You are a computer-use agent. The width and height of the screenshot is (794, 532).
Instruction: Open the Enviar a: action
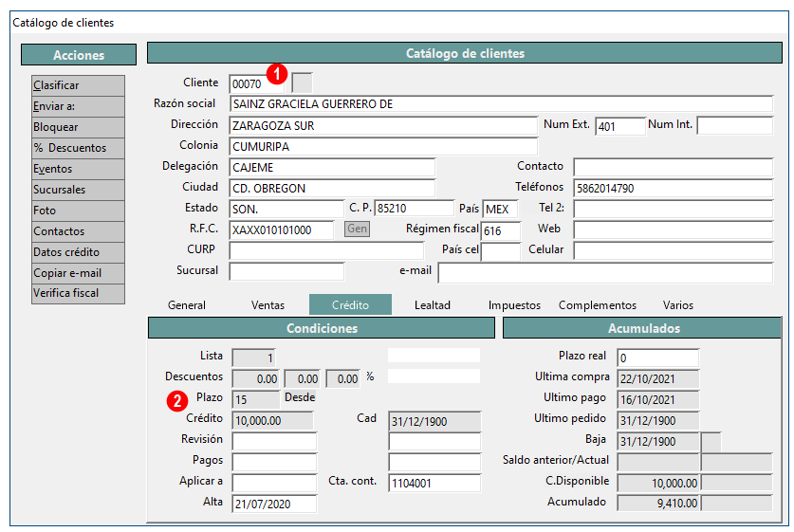[x=78, y=106]
